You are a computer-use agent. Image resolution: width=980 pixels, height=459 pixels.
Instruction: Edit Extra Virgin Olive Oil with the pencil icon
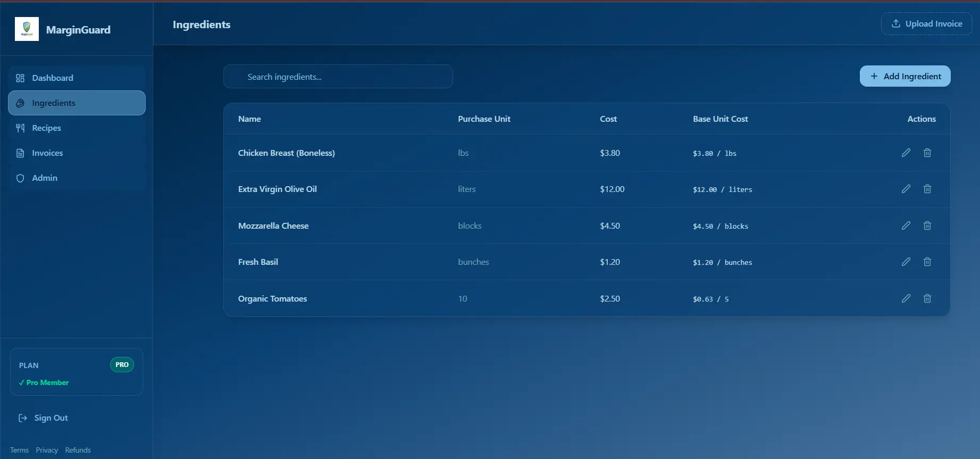tap(906, 189)
